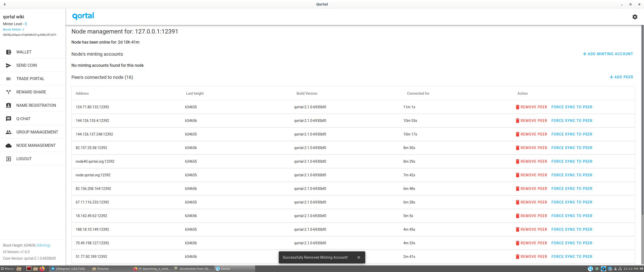This screenshot has width=644, height=272.
Task: Go to TRADE PORTAL
Action: pyautogui.click(x=33, y=79)
